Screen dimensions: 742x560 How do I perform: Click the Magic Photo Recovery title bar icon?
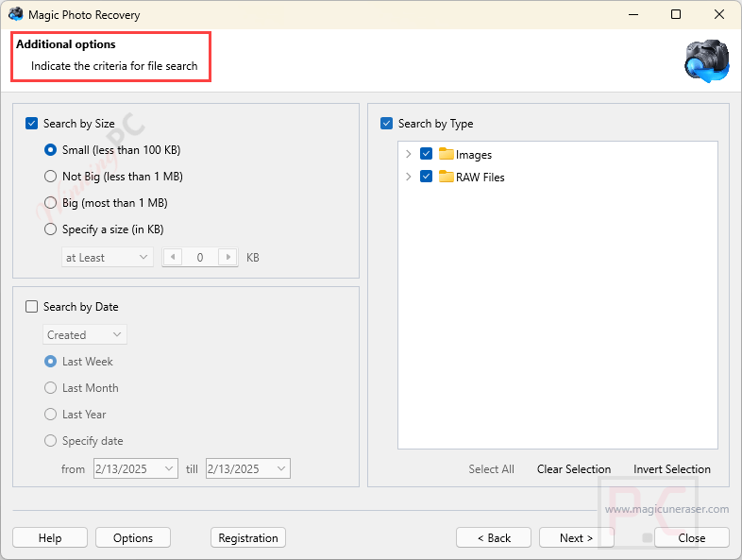pos(16,14)
